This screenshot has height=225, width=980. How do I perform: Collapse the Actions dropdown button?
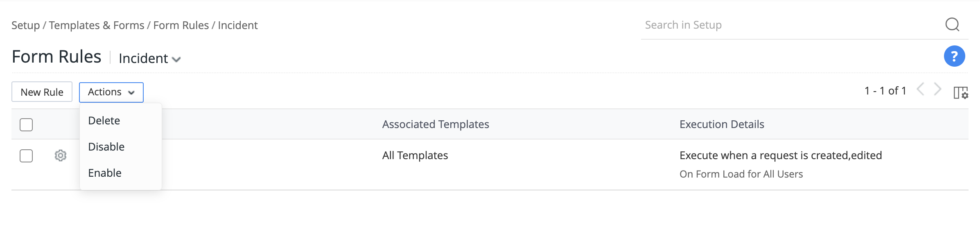tap(111, 92)
